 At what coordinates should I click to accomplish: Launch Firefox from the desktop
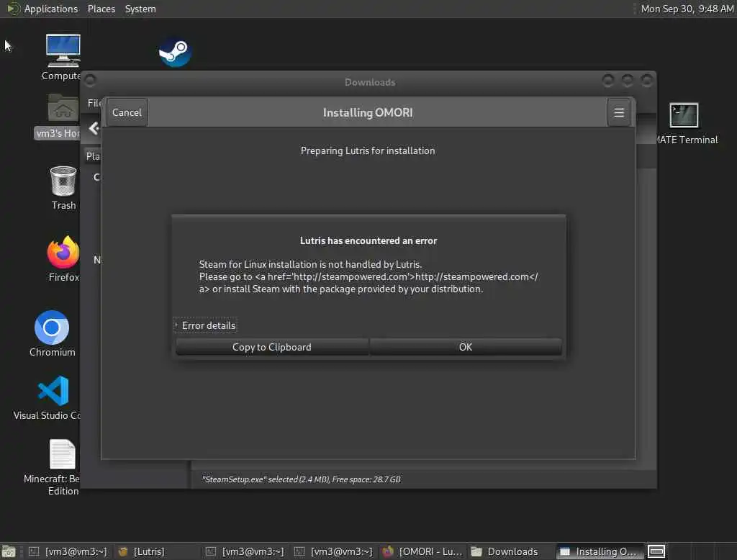63,252
